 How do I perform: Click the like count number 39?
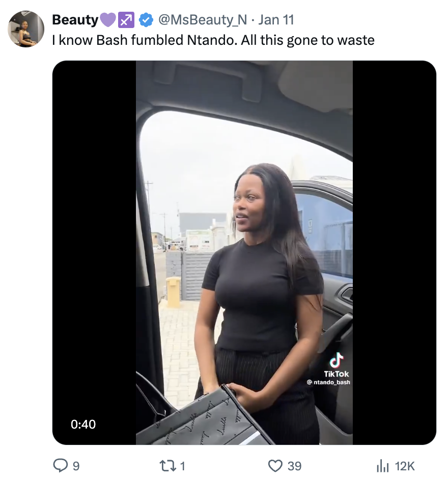coord(294,466)
